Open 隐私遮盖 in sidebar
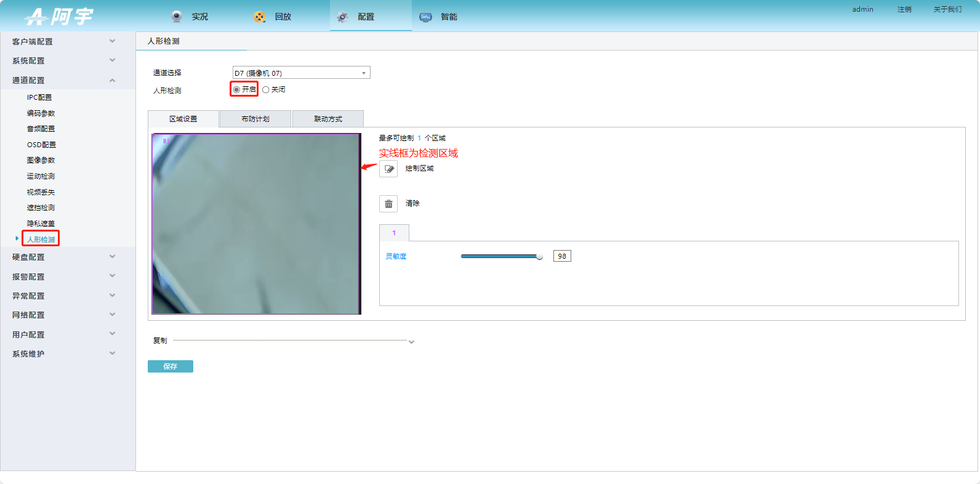Screen dimensions: 980x484 [41, 224]
